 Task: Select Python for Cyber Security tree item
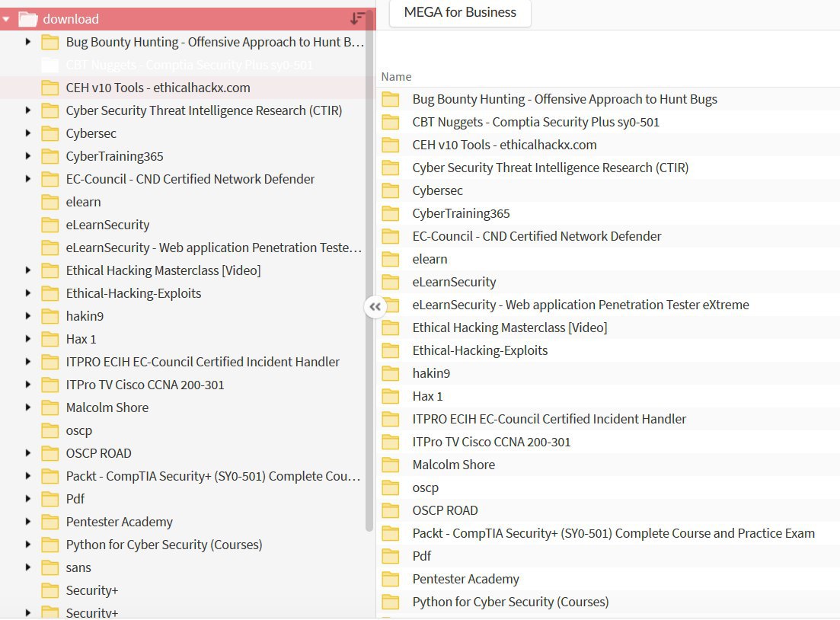click(164, 545)
